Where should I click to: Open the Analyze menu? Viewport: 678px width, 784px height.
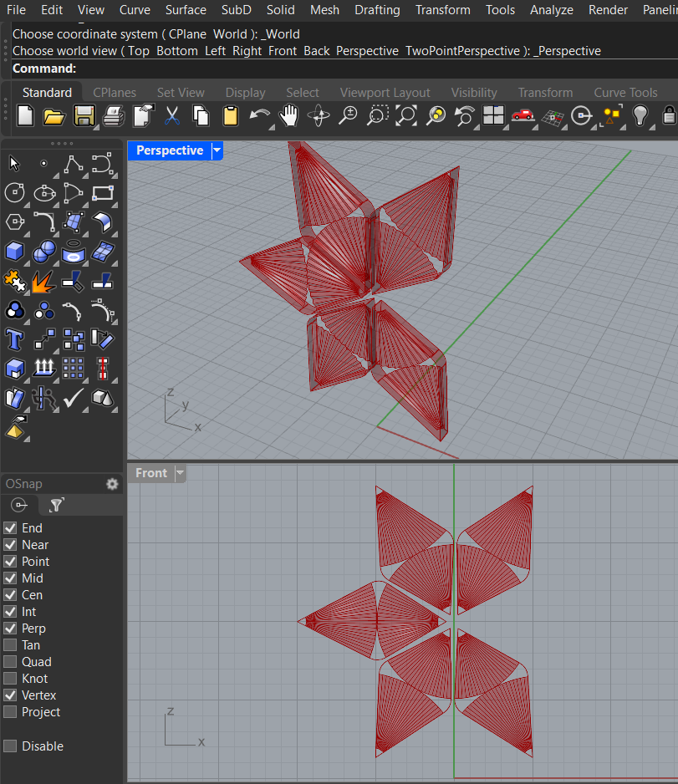point(552,10)
